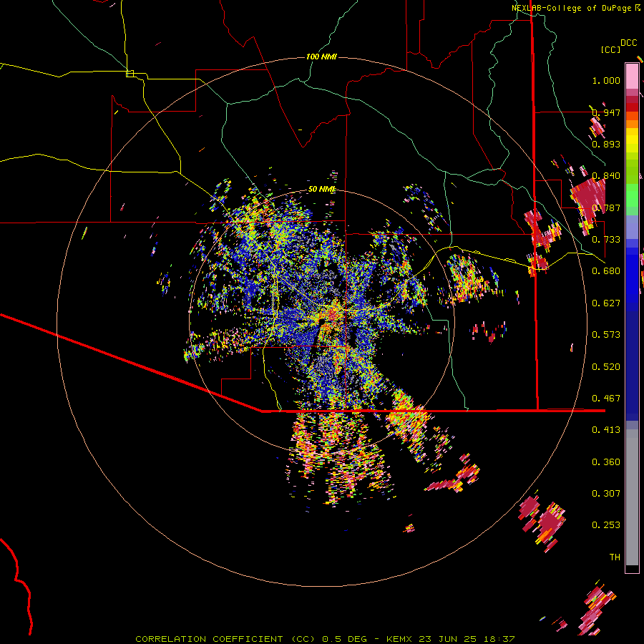
Task: Select the 0.307 scale value
Action: [x=606, y=494]
